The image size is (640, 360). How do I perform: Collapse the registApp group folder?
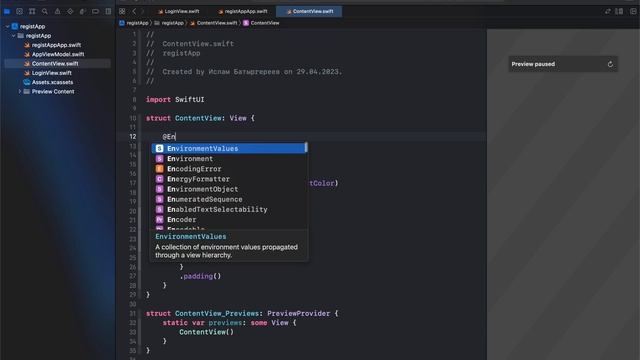coord(13,36)
